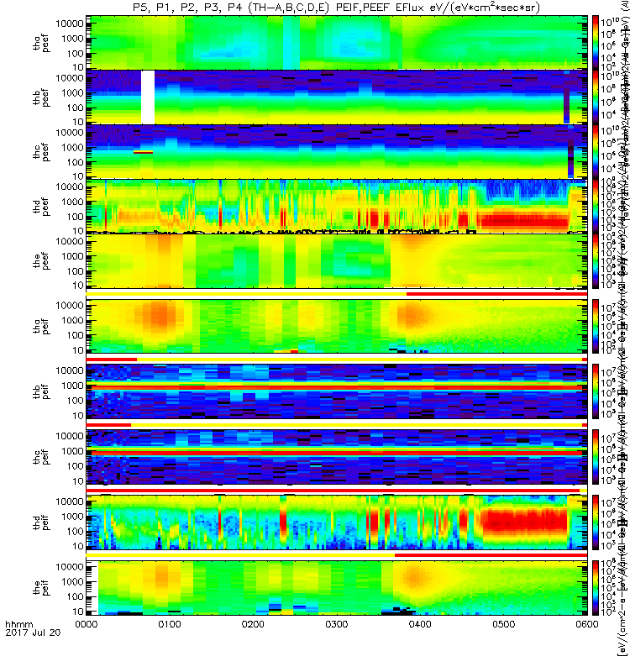
Task: Click the color scale bar beside thc peif panel
Action: pos(596,457)
